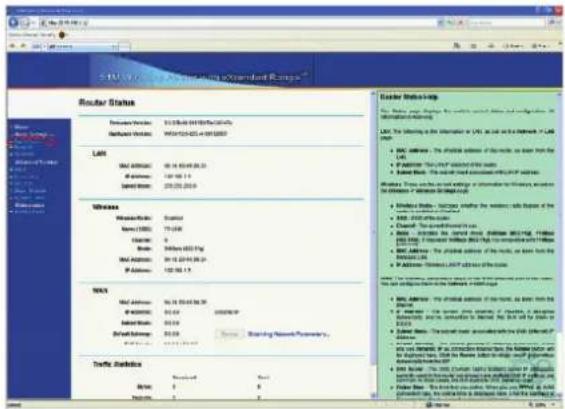The width and height of the screenshot is (565, 409).
Task: Click the LAN IP address value 192.168.1.1
Action: [x=178, y=176]
